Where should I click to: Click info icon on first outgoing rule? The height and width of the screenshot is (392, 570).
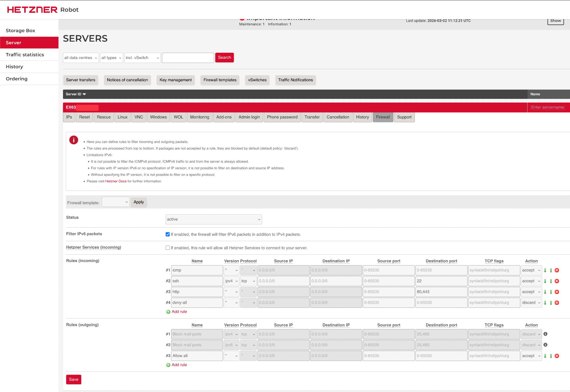click(x=545, y=334)
